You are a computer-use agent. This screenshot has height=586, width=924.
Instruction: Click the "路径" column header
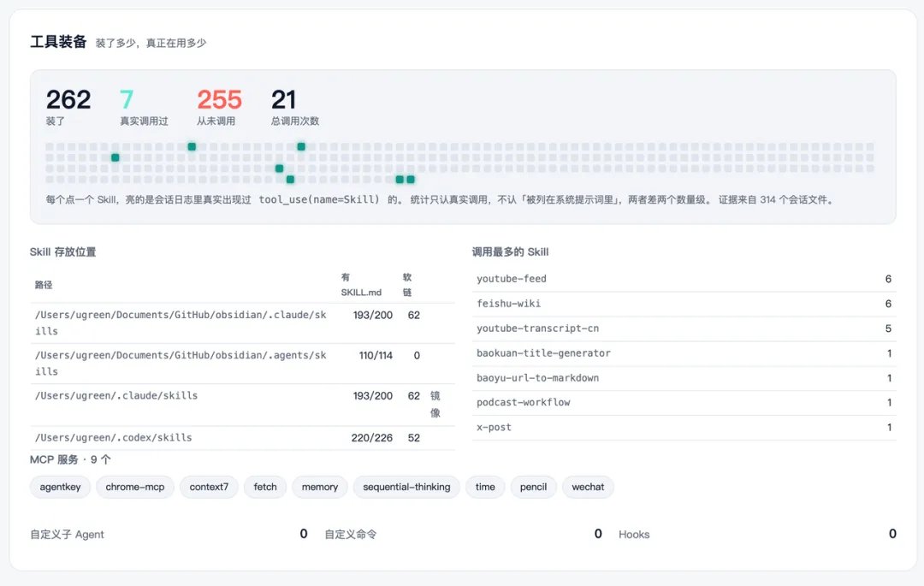click(44, 285)
